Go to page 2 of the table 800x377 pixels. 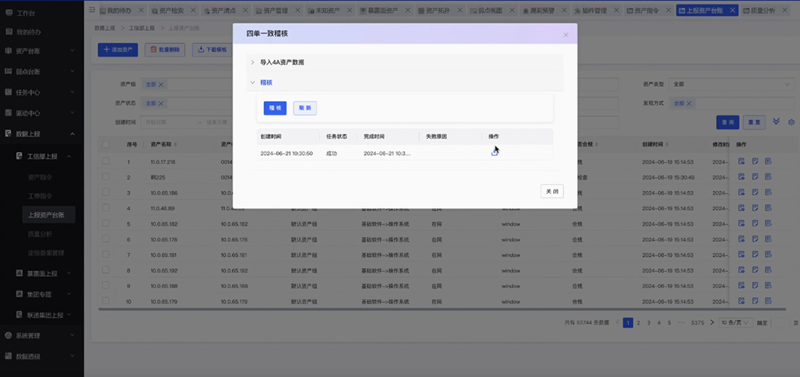638,322
